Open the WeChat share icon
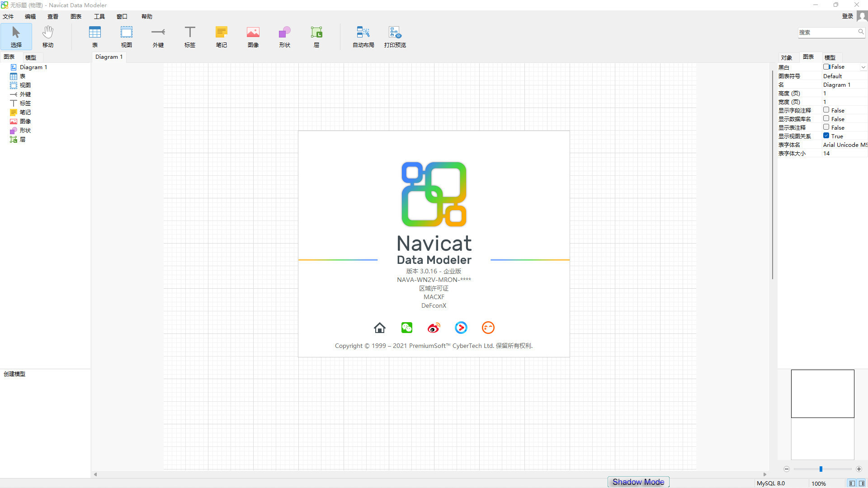Screen dimensions: 868x488 point(406,328)
